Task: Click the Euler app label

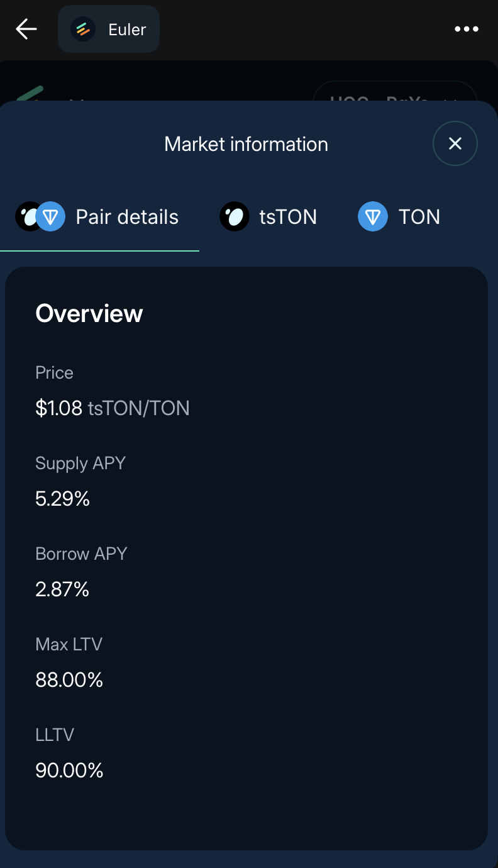Action: (127, 30)
